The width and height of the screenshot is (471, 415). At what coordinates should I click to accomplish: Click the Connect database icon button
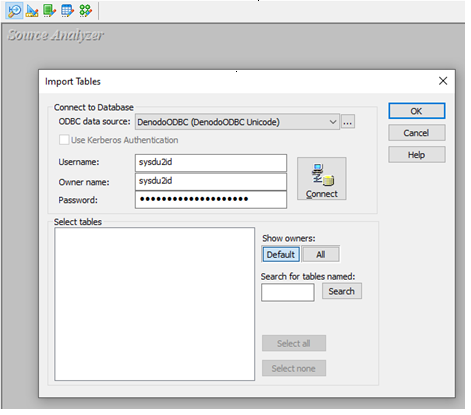tap(322, 179)
